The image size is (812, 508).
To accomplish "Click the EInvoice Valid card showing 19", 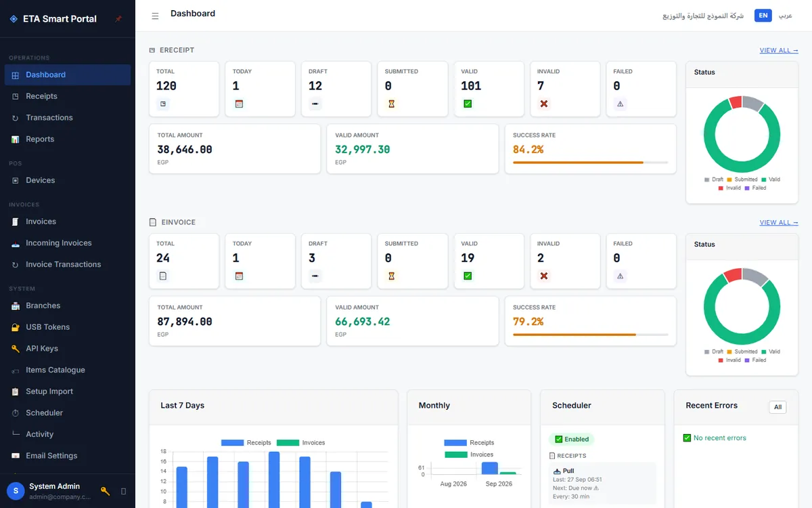I will coord(489,261).
